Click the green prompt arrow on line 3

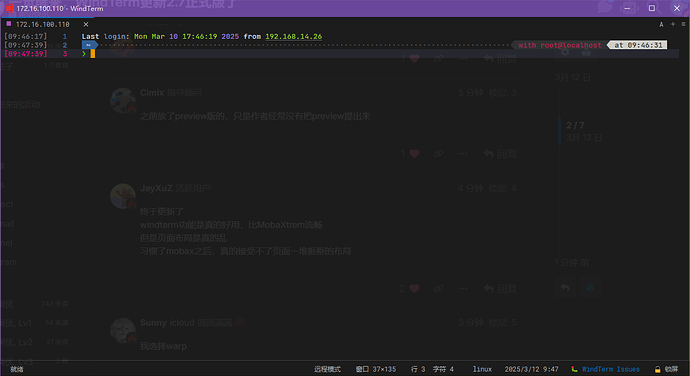84,54
